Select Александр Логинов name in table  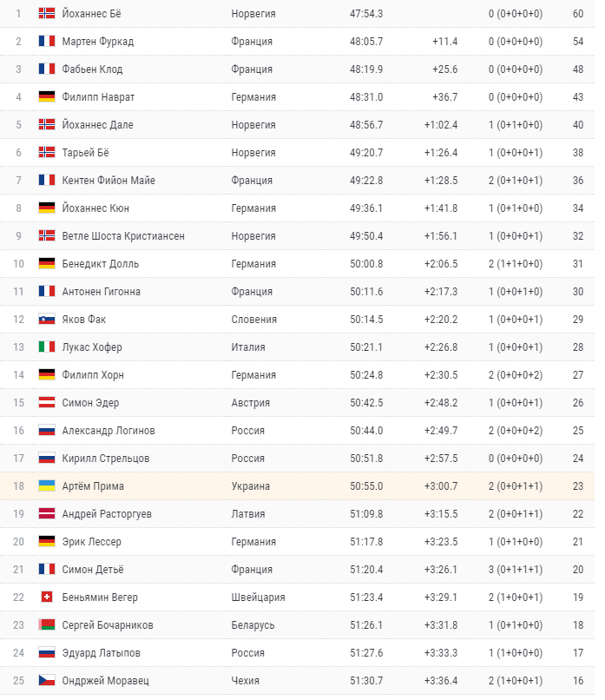(109, 431)
